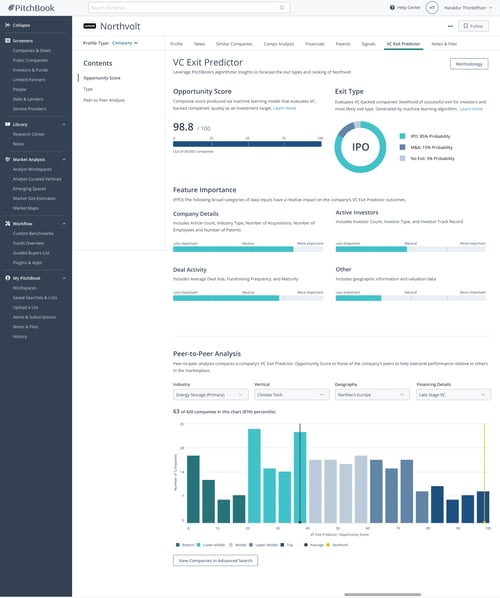Switch to the Similar Companies tab

[234, 44]
